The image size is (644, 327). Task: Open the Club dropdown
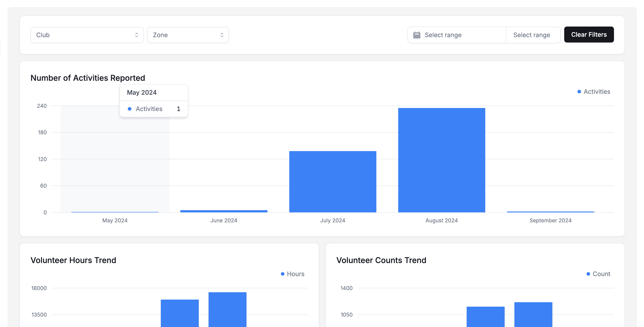point(87,35)
